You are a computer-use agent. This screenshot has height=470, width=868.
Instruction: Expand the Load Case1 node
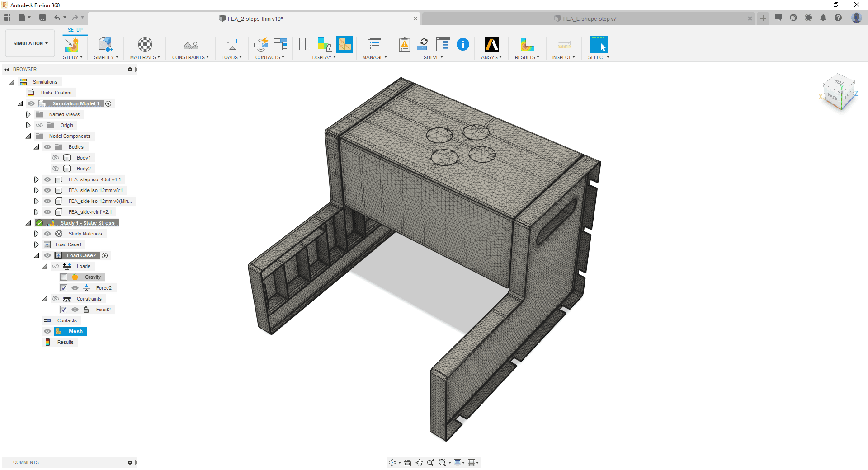point(36,244)
